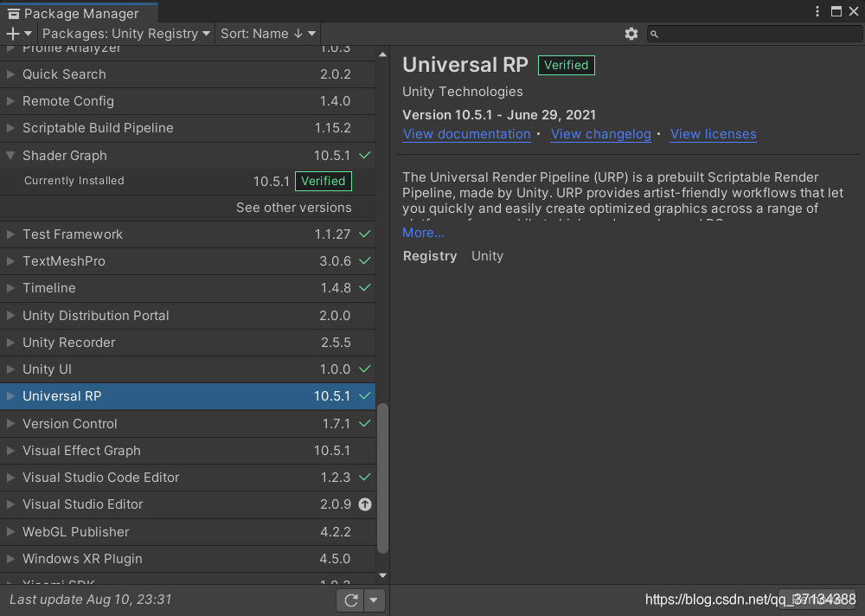Click the package list scroll down arrow
This screenshot has width=865, height=616.
(x=382, y=575)
